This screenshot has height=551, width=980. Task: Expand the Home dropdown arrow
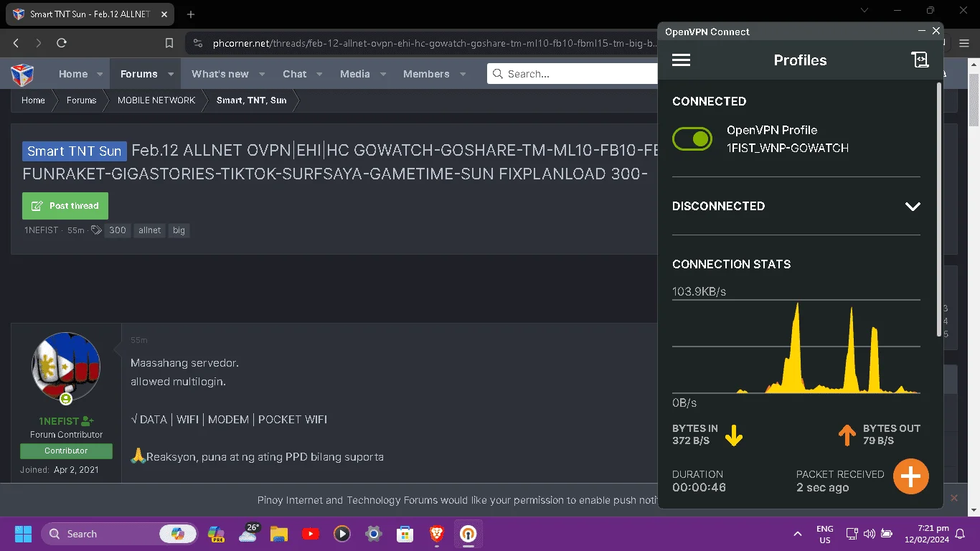point(101,74)
